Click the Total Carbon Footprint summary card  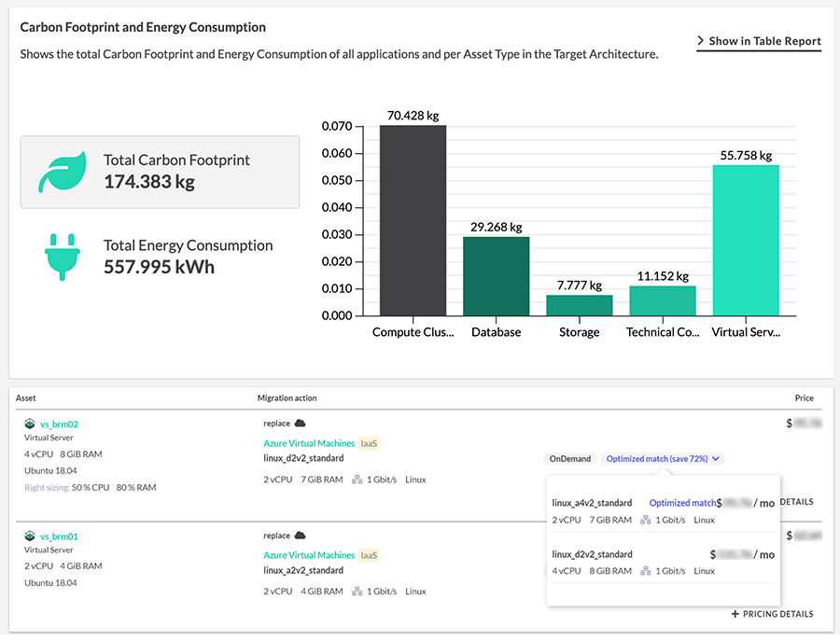pyautogui.click(x=160, y=172)
